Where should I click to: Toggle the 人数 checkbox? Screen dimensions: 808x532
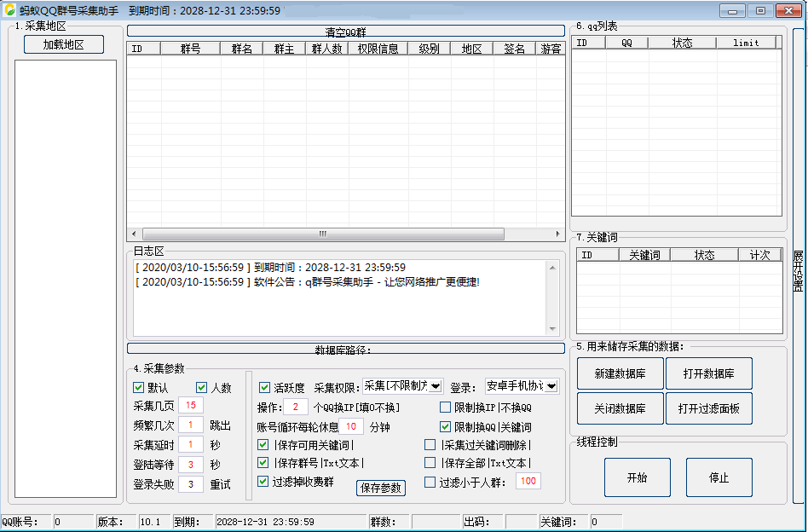click(201, 388)
